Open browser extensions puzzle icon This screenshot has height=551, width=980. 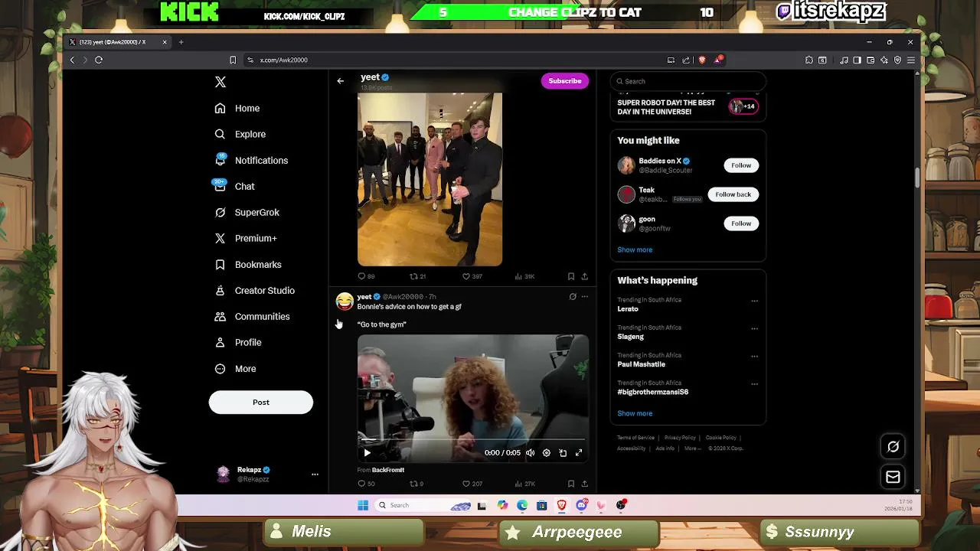tap(809, 60)
